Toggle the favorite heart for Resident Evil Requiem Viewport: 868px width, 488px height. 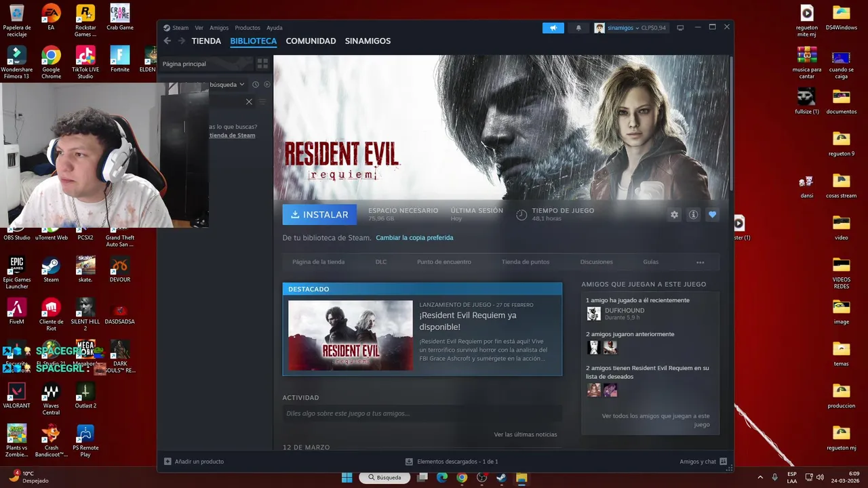tap(712, 215)
